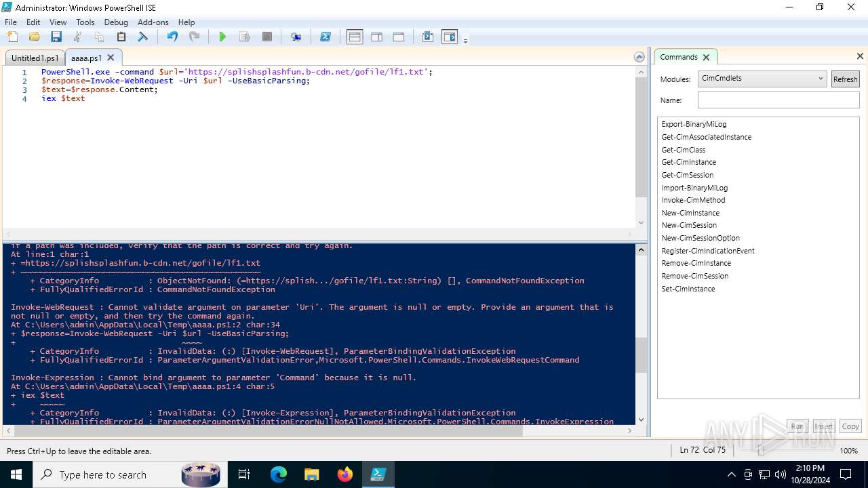Open File Explorer from taskbar
This screenshot has width=868, height=488.
[312, 474]
